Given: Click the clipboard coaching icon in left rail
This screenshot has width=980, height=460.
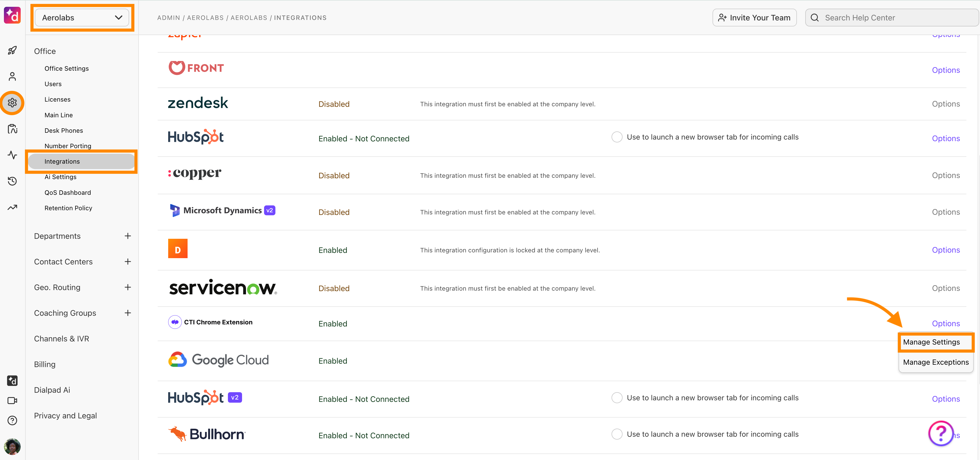Looking at the screenshot, I should [12, 129].
